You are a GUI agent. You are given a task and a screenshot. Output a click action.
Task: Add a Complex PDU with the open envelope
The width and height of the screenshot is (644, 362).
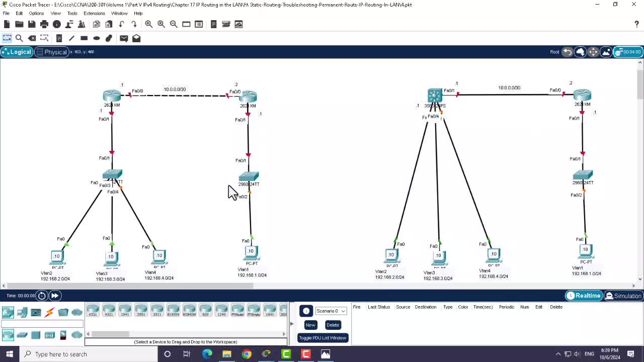coord(136,38)
